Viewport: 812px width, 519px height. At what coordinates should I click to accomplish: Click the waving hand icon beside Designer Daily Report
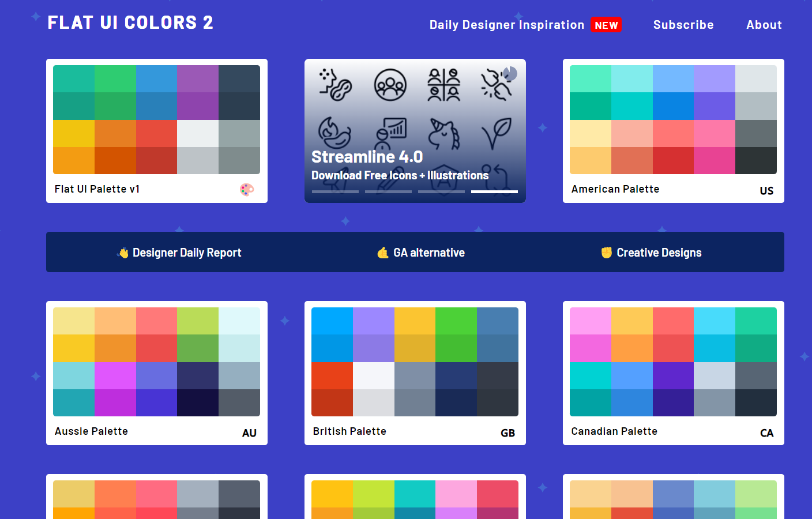[123, 253]
